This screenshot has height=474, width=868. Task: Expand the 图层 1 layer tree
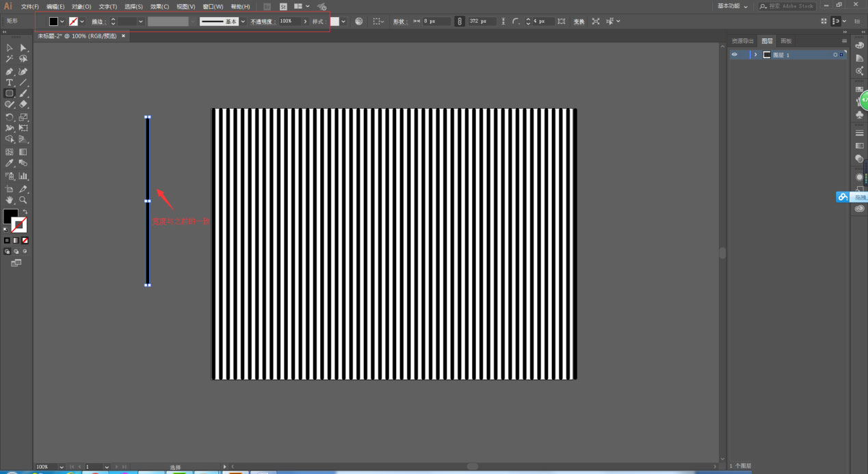pyautogui.click(x=756, y=55)
